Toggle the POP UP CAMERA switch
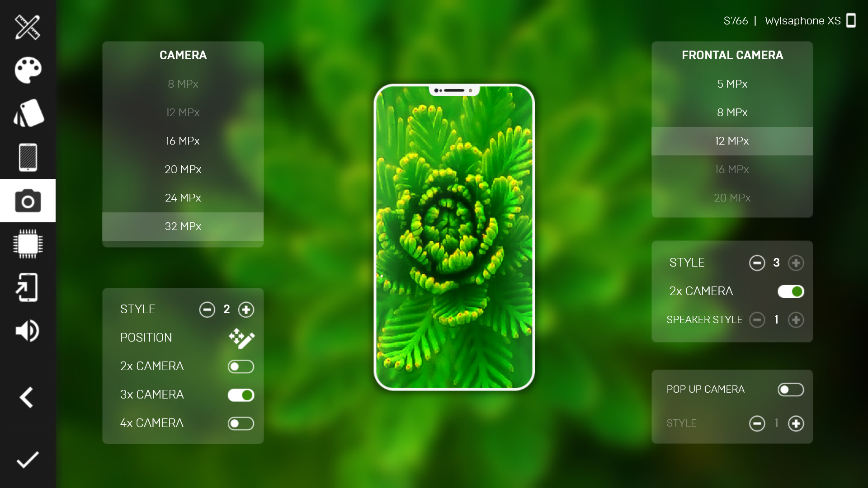The width and height of the screenshot is (868, 488). [x=791, y=389]
